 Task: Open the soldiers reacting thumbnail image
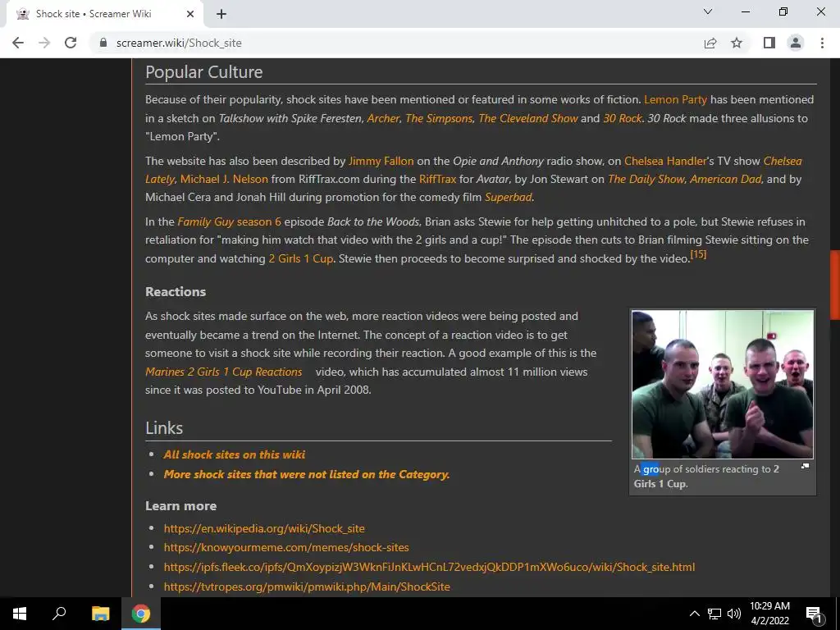click(x=723, y=385)
